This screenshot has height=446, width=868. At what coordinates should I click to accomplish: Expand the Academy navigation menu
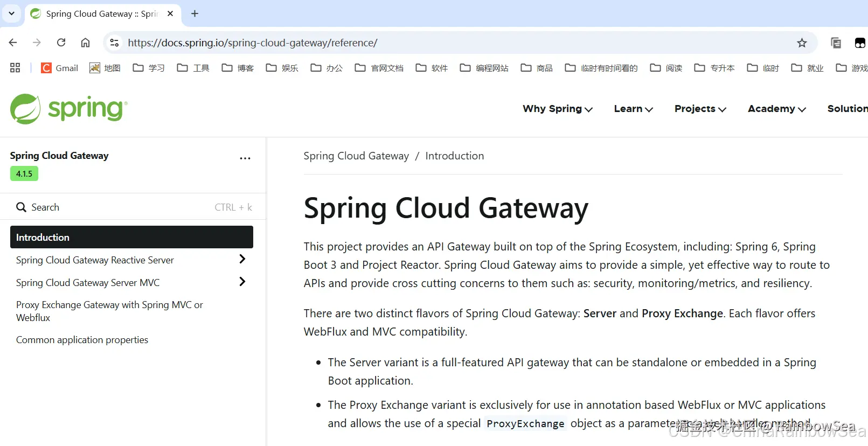point(777,109)
